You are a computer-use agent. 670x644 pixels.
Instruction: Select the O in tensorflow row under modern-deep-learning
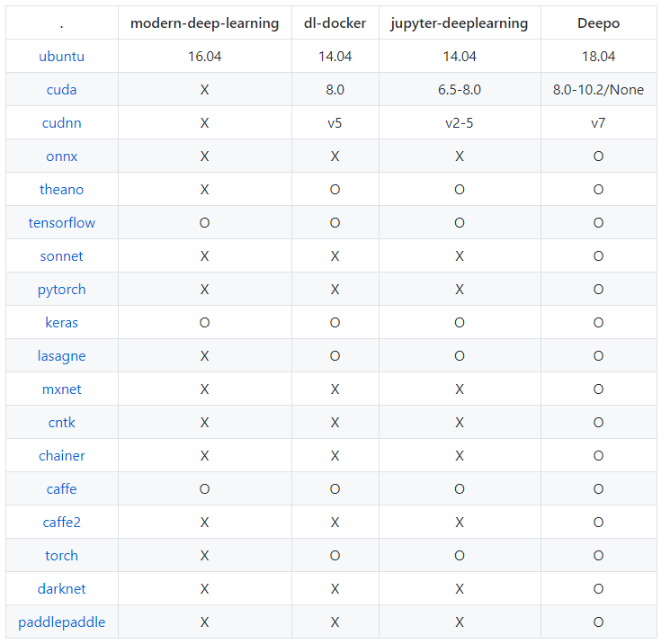[205, 223]
